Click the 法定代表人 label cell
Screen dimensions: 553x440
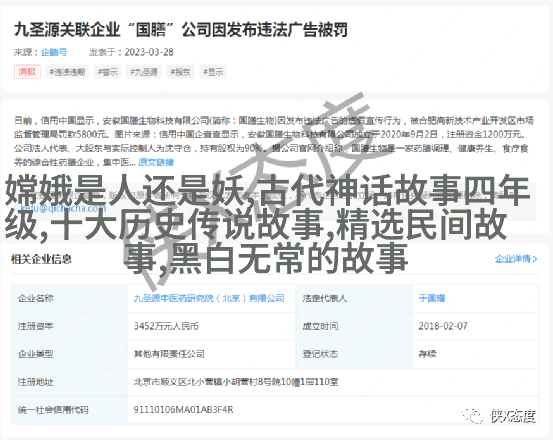tap(354, 298)
